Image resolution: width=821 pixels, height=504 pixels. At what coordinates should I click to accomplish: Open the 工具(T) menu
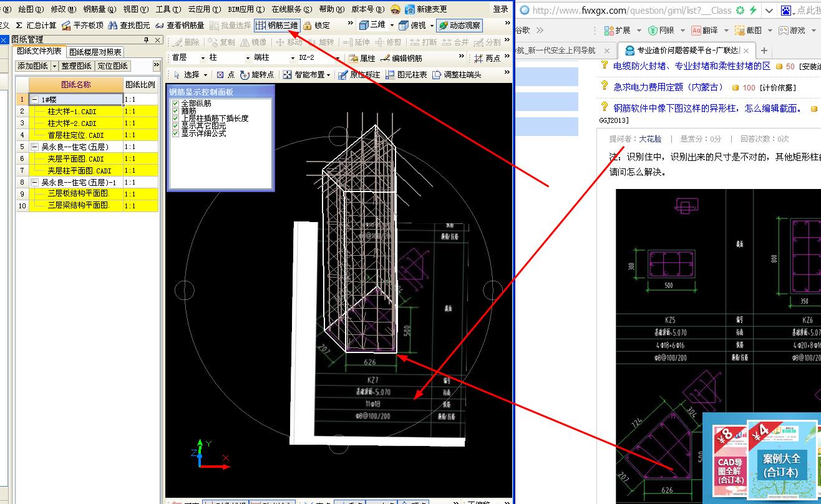point(168,9)
